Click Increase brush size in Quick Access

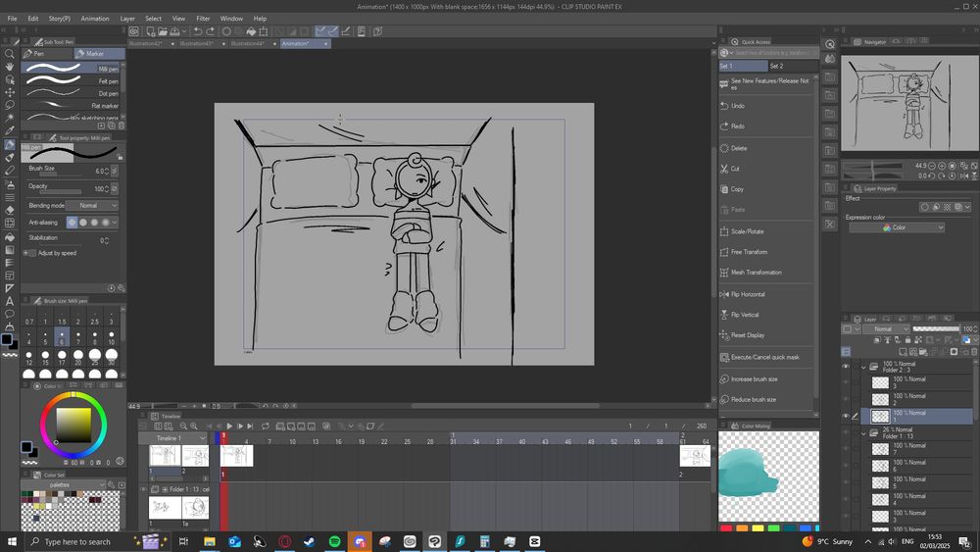pyautogui.click(x=767, y=379)
